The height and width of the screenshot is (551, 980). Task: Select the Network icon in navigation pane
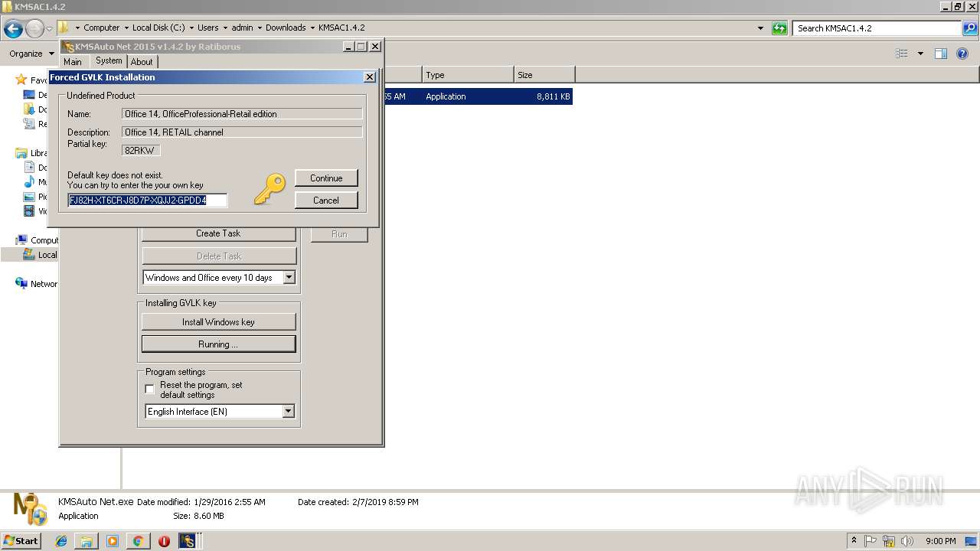pyautogui.click(x=21, y=284)
